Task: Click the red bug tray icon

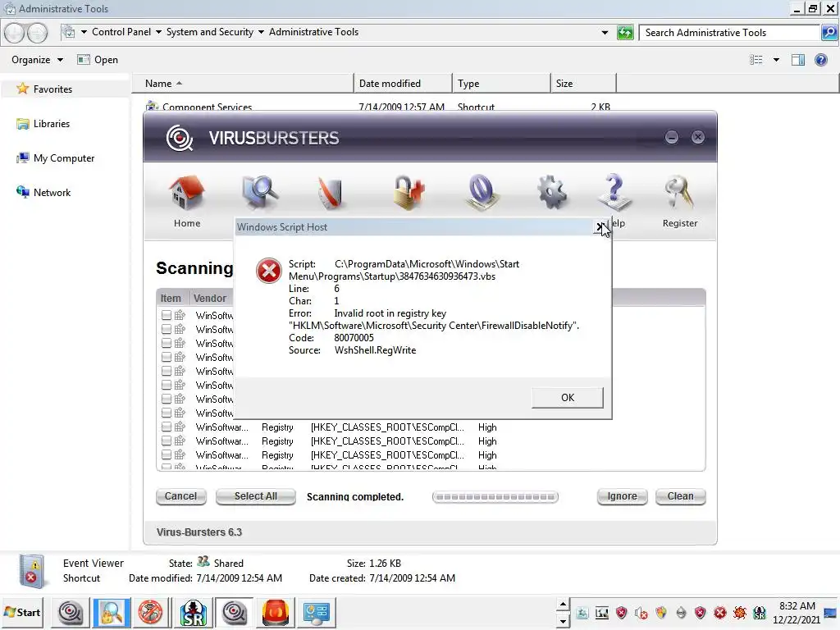Action: (740, 613)
